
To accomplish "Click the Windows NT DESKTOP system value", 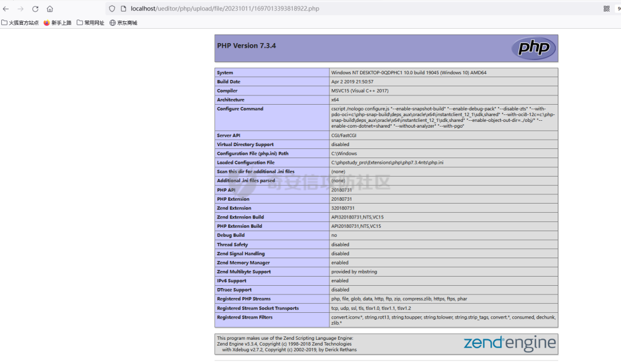I will 409,72.
